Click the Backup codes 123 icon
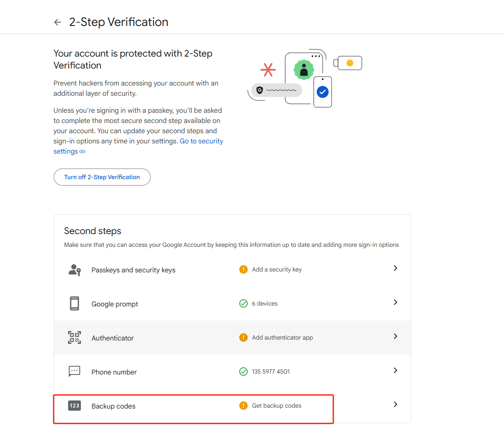The height and width of the screenshot is (446, 504). point(74,406)
